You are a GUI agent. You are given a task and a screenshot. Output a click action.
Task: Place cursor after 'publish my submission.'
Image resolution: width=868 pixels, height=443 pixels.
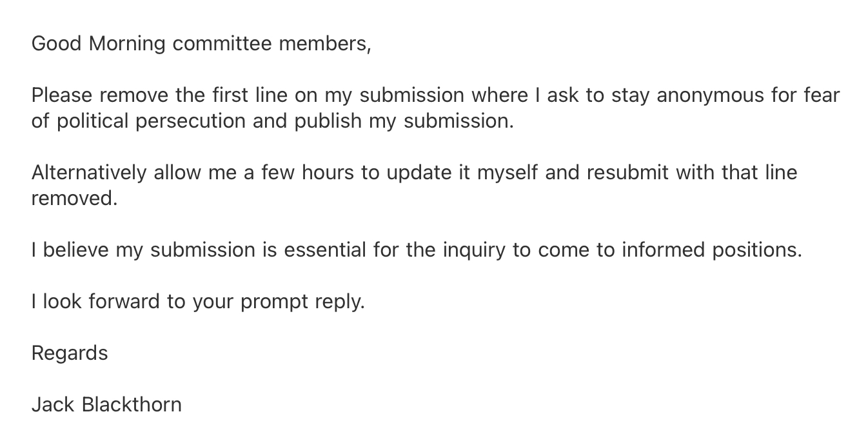point(515,121)
